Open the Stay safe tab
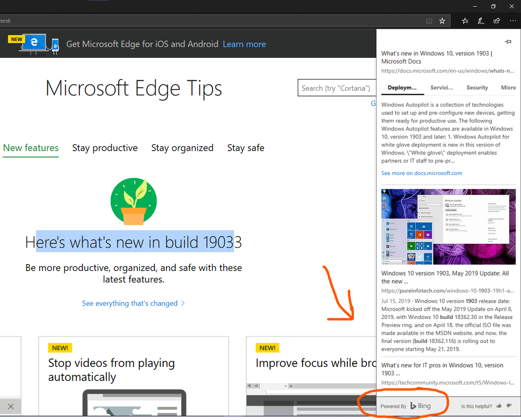 click(246, 148)
